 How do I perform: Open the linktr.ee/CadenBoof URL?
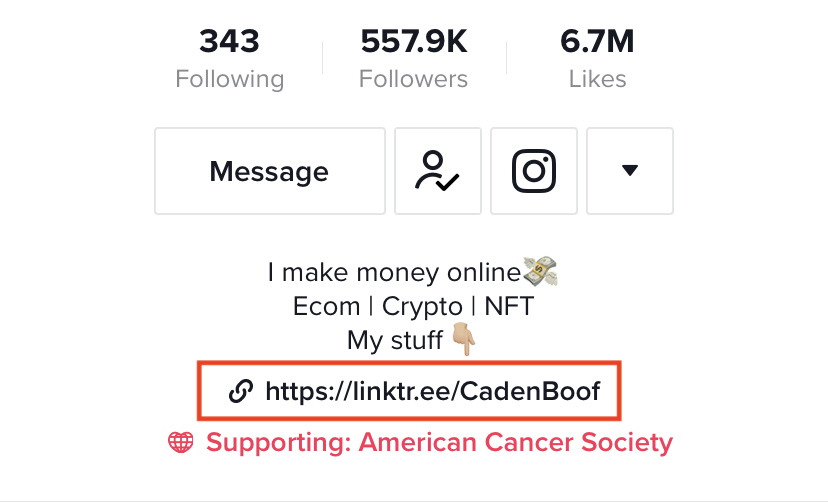tap(432, 391)
